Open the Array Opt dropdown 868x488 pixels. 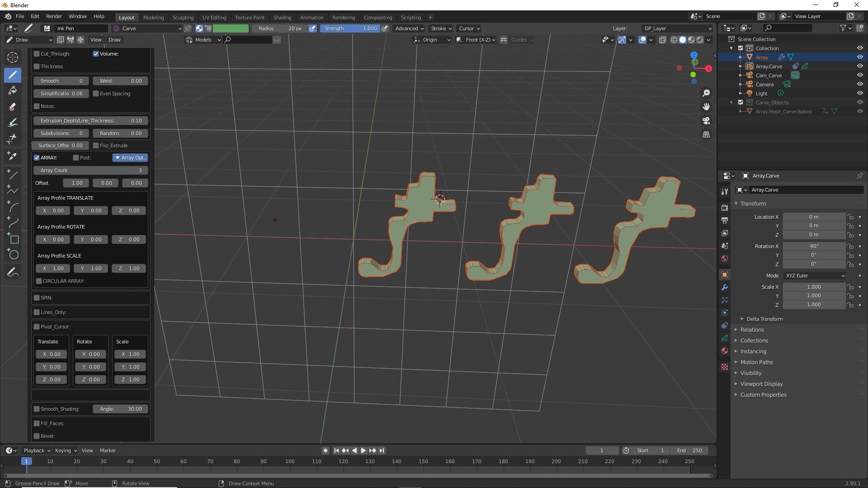[130, 158]
